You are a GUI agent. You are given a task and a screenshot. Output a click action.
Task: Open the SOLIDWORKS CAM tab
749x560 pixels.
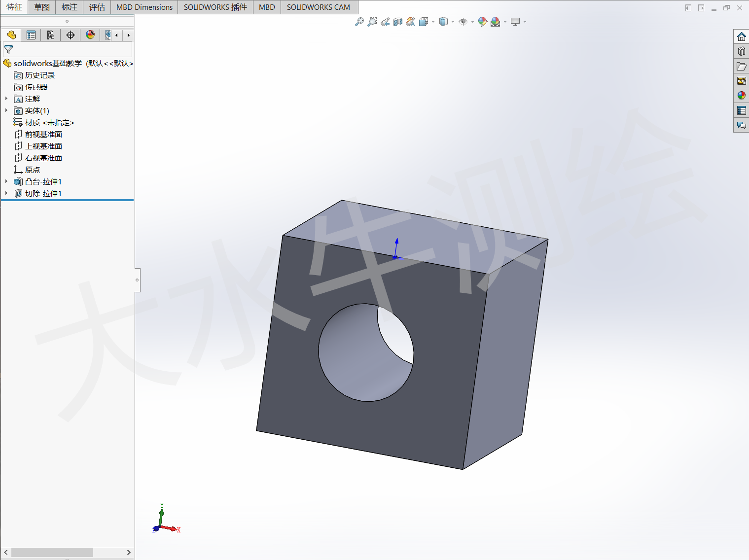pyautogui.click(x=319, y=7)
